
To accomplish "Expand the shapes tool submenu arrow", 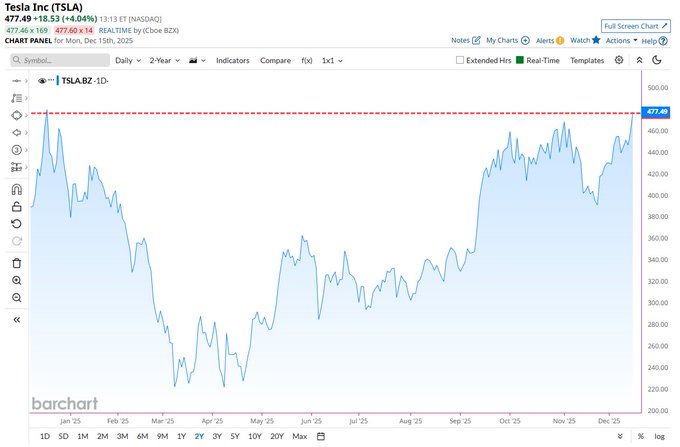I will 26,115.
